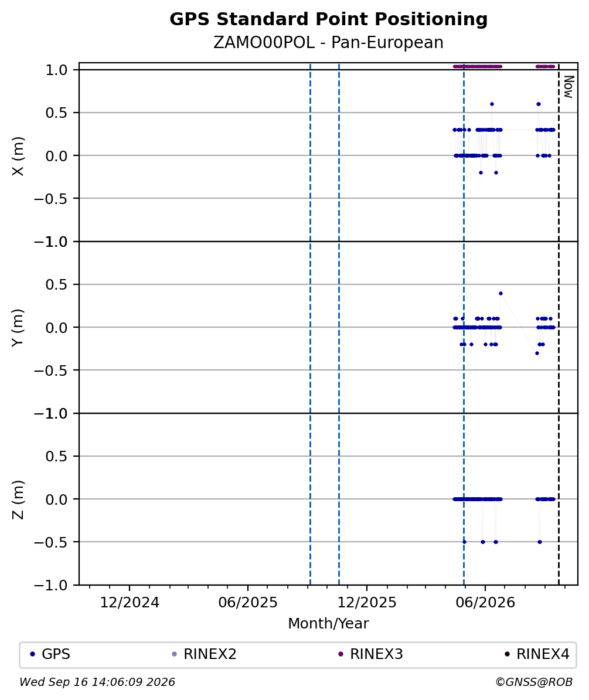Click the 06/2025 x-axis tick label
This screenshot has width=589, height=700.
(248, 603)
